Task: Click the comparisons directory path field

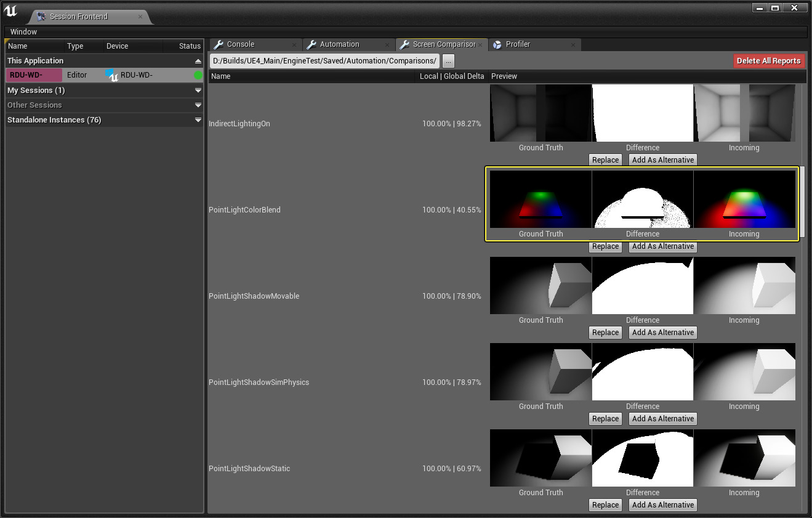Action: (325, 60)
